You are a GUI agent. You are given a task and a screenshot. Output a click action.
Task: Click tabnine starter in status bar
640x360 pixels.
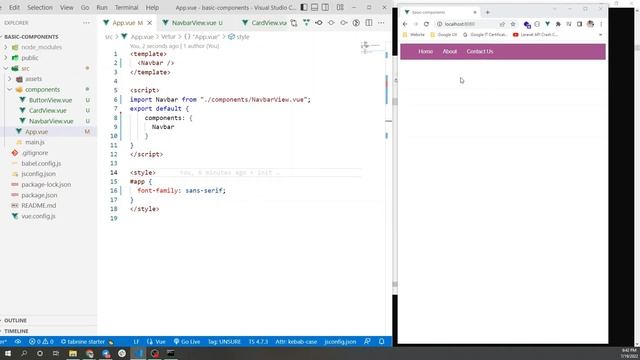86,342
